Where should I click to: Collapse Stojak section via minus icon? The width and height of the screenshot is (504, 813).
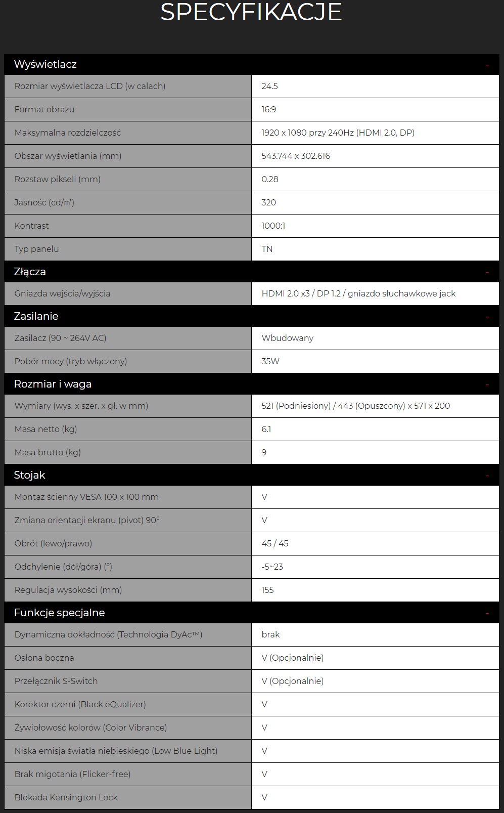pos(487,476)
